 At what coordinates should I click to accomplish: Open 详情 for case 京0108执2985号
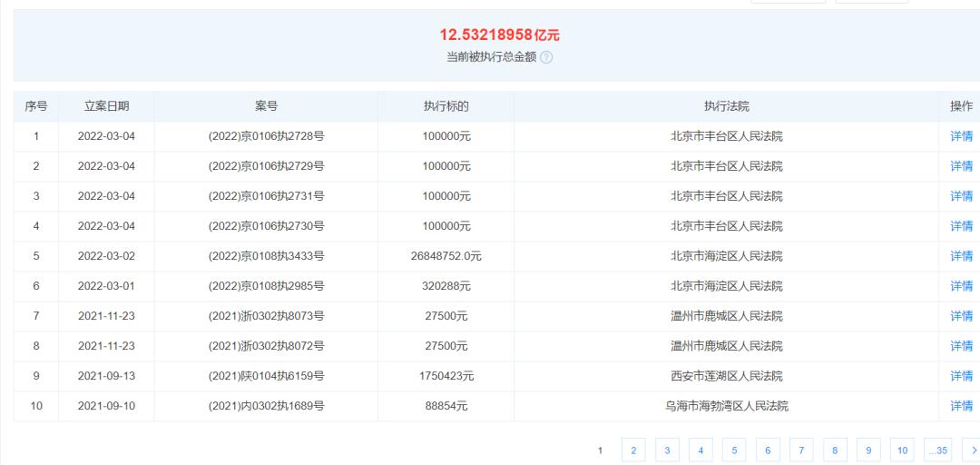(x=961, y=286)
